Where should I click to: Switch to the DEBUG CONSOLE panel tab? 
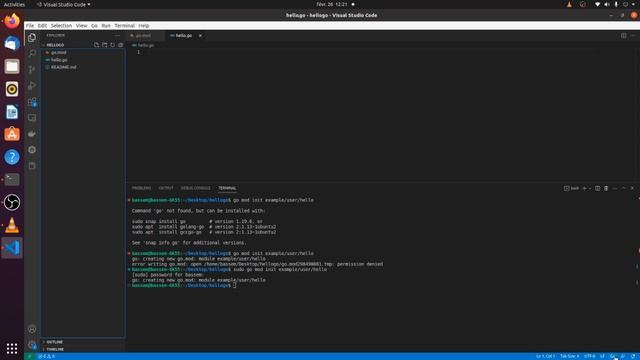196,188
